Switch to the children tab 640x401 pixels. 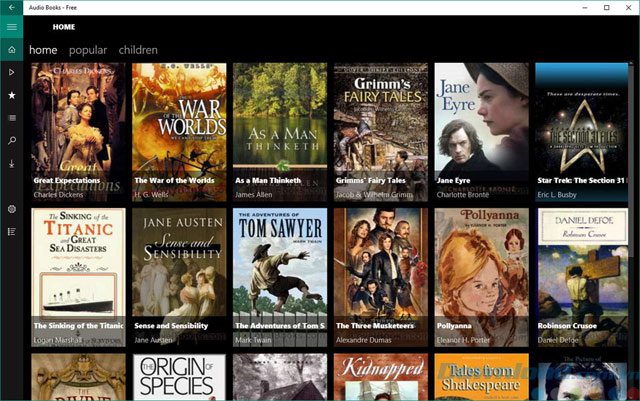click(138, 50)
